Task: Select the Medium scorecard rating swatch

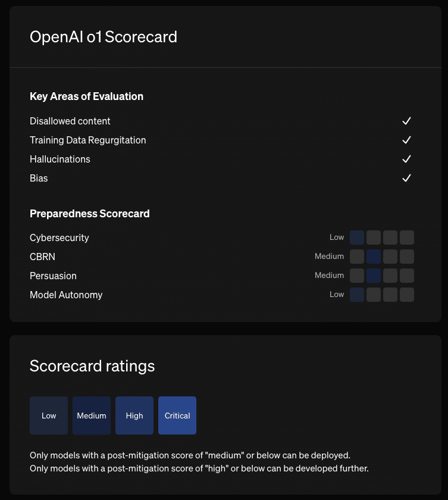Action: (92, 415)
